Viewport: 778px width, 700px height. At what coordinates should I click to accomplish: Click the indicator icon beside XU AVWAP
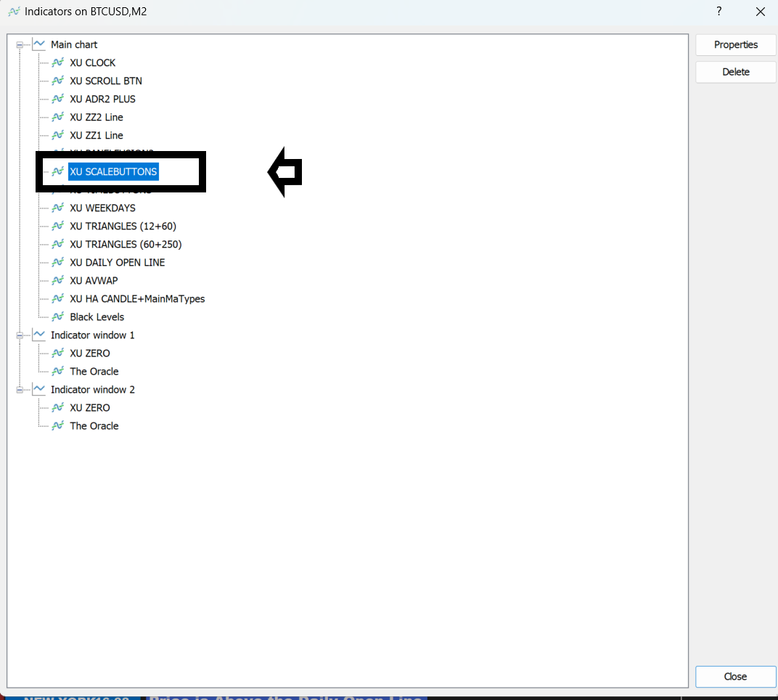click(x=57, y=280)
